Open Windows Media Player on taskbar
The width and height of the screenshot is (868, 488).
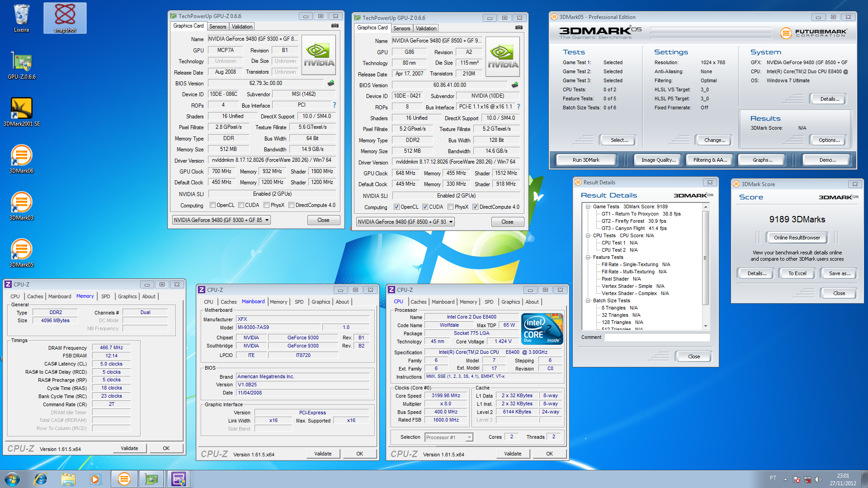point(95,479)
